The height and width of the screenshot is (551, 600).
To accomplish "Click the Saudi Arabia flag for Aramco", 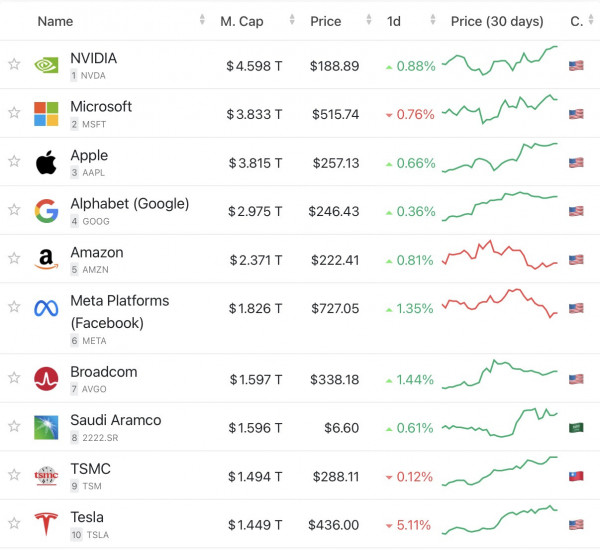I will tap(576, 428).
